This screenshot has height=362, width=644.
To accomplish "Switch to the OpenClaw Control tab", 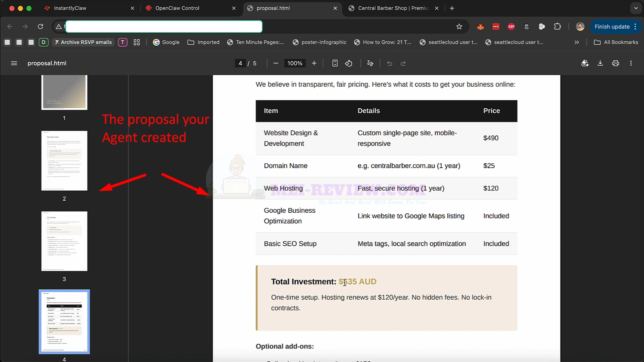I will (190, 8).
